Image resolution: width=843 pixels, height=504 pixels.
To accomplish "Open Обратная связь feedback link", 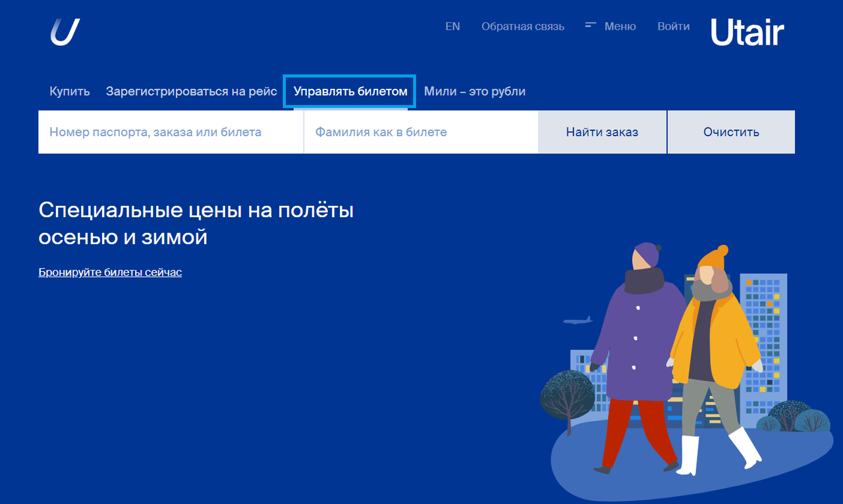I will (x=523, y=26).
